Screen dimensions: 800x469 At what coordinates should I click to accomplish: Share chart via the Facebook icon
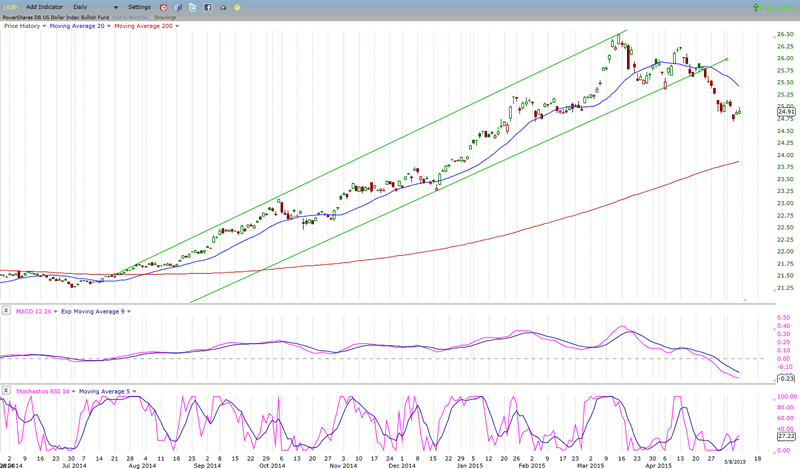208,8
